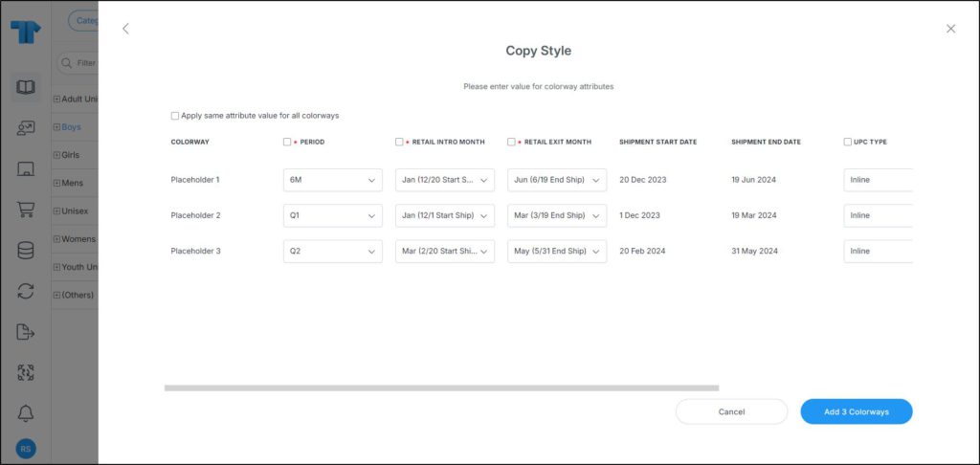Expand the Youth Unisex tree node
This screenshot has width=980, height=465.
(x=56, y=268)
